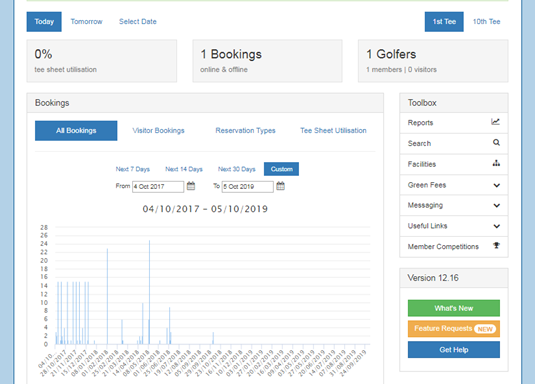This screenshot has height=384, width=535.
Task: Select the Tomorrow date option
Action: click(86, 22)
